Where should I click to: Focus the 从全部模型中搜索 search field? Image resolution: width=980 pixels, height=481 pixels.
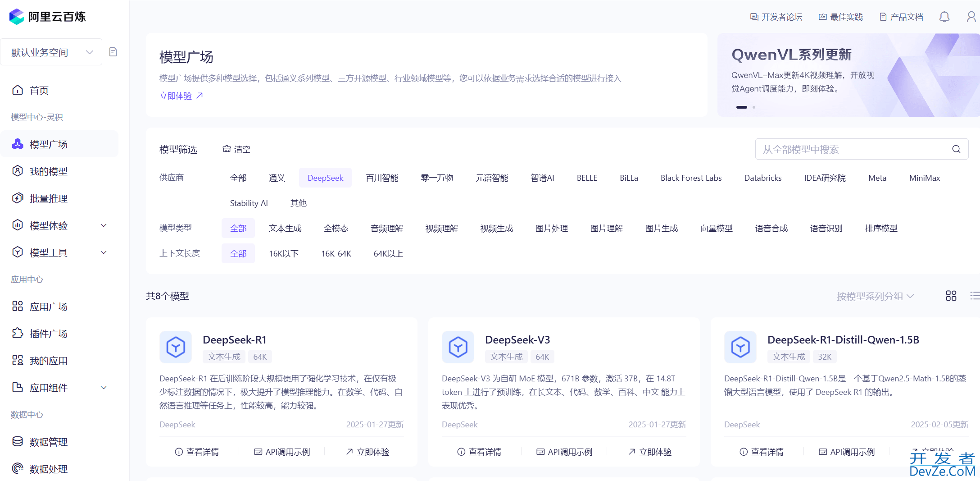862,149
